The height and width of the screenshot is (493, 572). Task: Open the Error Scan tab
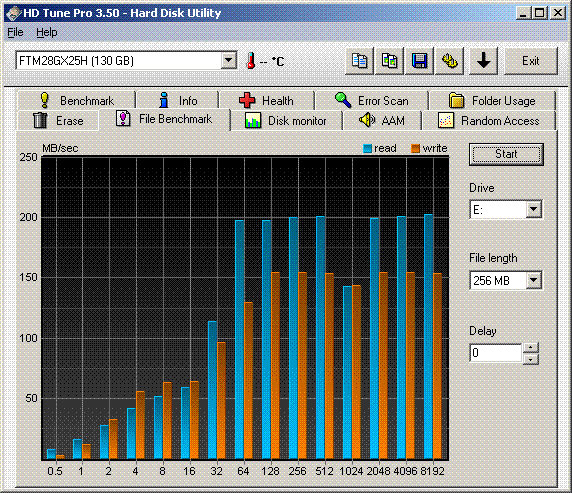(x=372, y=100)
